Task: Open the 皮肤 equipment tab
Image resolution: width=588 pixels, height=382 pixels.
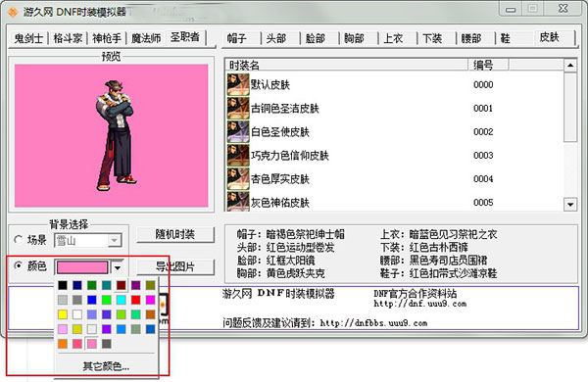Action: (x=555, y=37)
